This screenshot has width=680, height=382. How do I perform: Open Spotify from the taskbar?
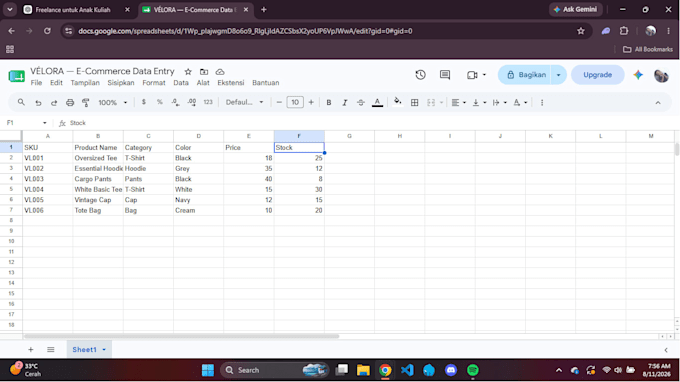click(473, 370)
